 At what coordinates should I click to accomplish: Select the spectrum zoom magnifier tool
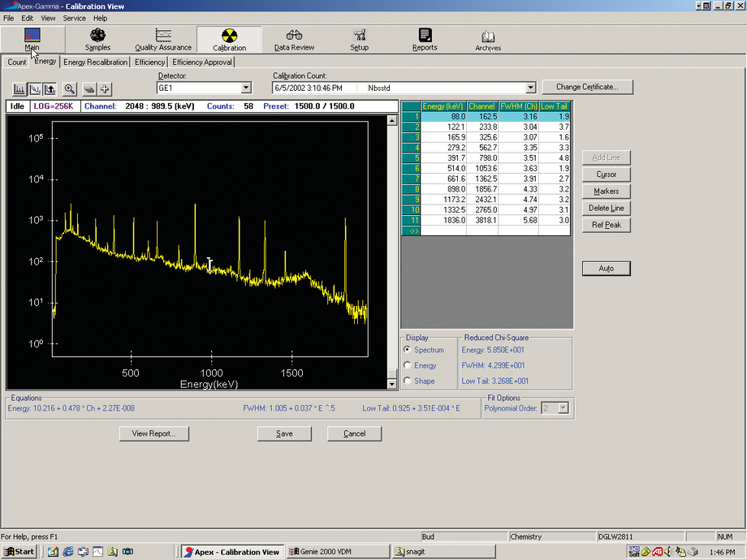click(x=70, y=89)
